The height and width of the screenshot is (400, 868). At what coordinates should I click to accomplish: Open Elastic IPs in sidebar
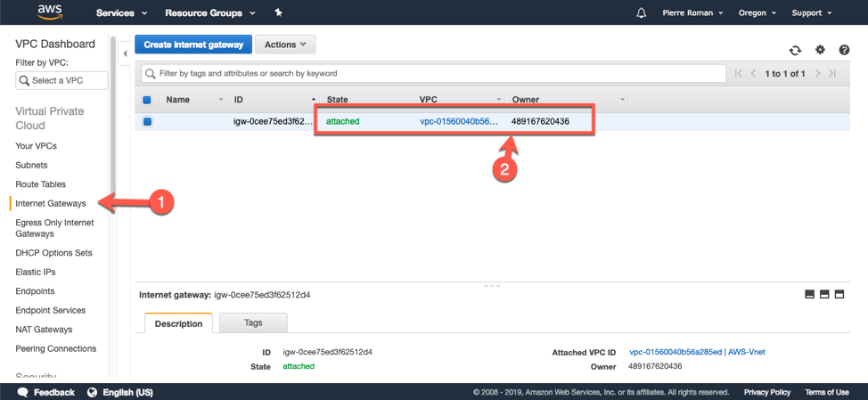coord(36,273)
